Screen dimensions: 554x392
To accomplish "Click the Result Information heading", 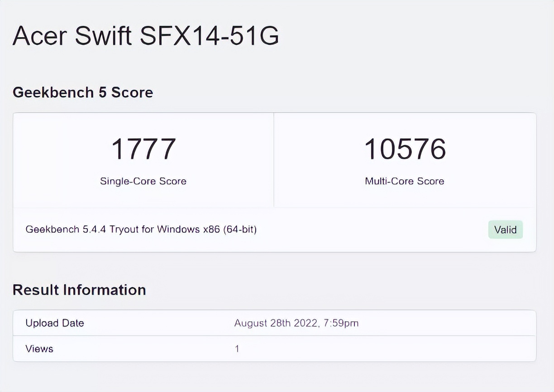I will click(79, 290).
